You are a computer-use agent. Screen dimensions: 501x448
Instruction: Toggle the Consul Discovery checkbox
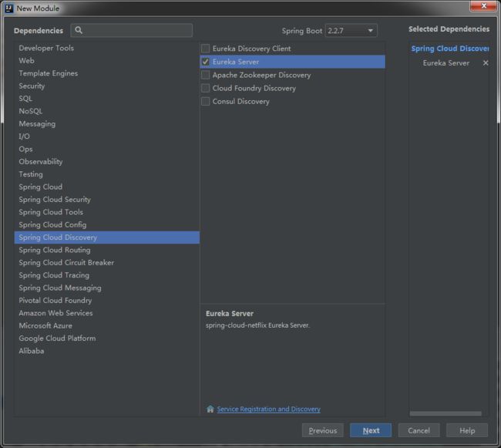click(206, 101)
